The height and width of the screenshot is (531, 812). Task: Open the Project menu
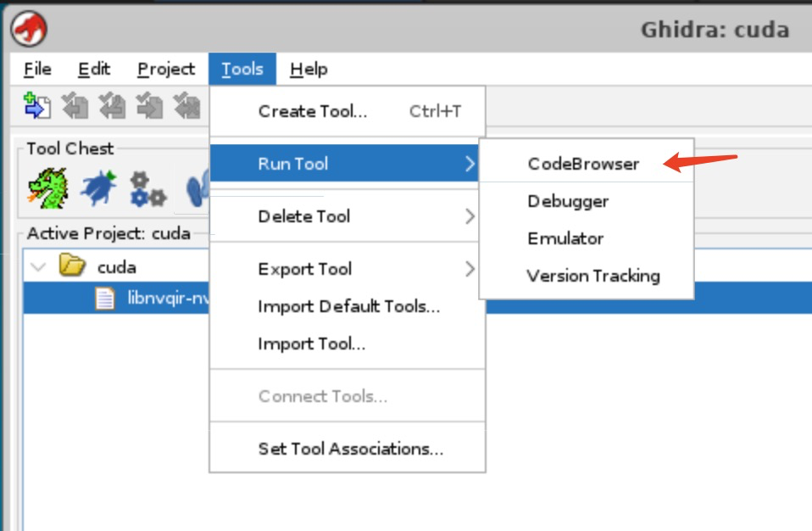166,69
